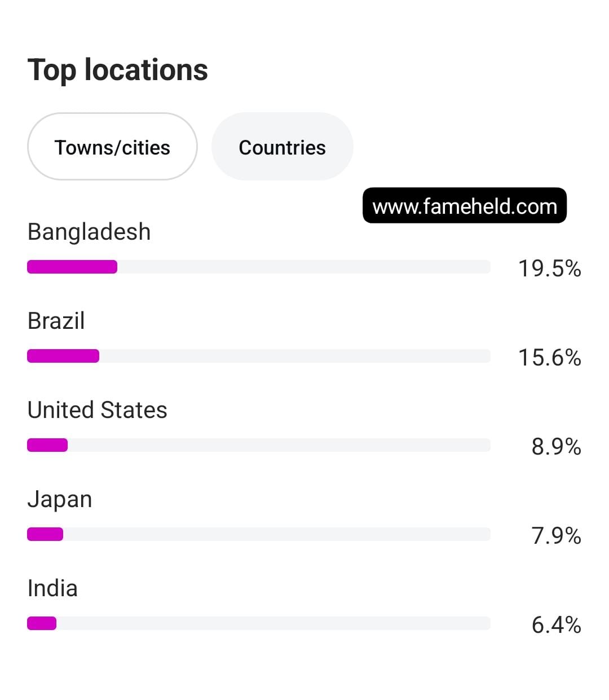Click the Bangladesh magenta progress bar
Screen dimensions: 609x700
click(72, 267)
